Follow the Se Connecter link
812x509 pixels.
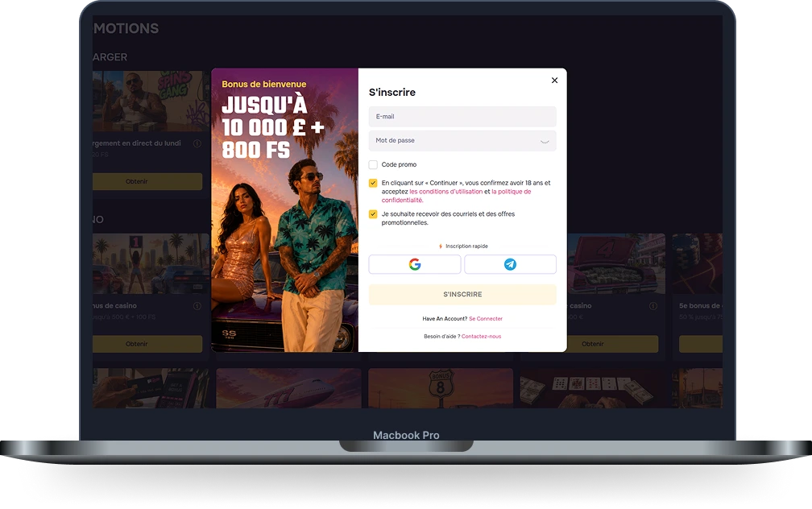coord(486,318)
